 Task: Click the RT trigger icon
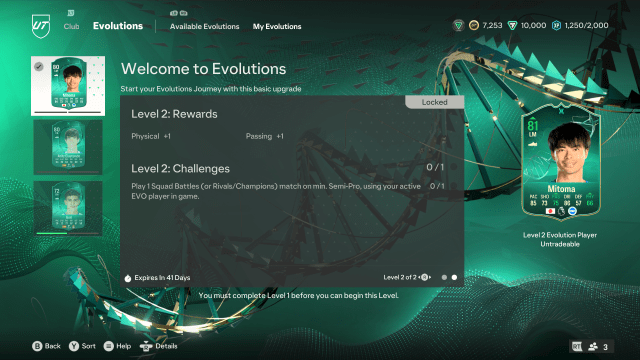(577, 347)
